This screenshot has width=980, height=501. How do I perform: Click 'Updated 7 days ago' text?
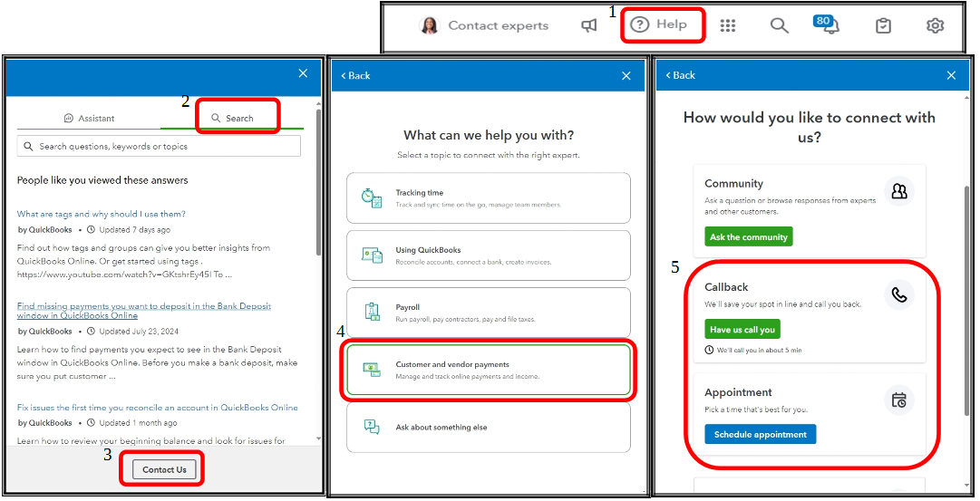135,230
